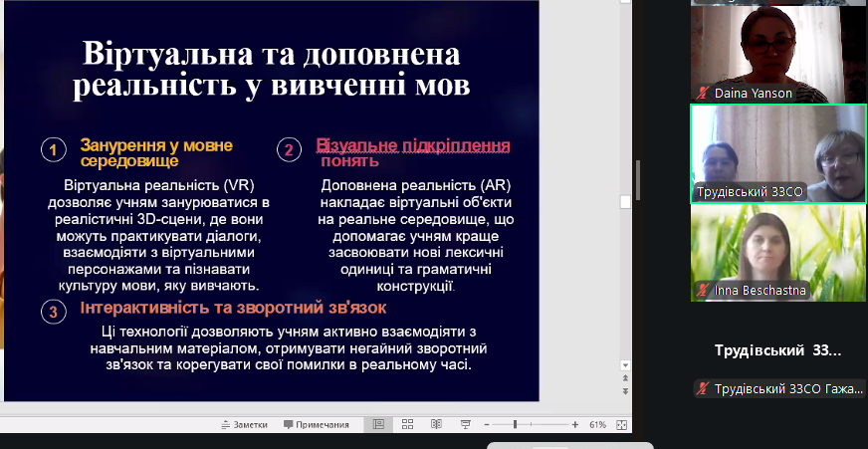Fit slide to current window
This screenshot has width=868, height=449.
pos(623,424)
